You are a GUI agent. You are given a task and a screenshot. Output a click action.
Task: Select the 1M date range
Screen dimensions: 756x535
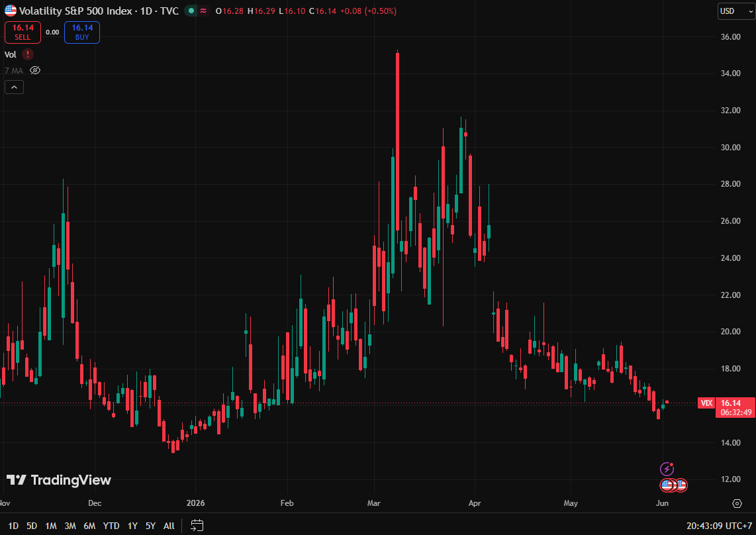(50, 526)
